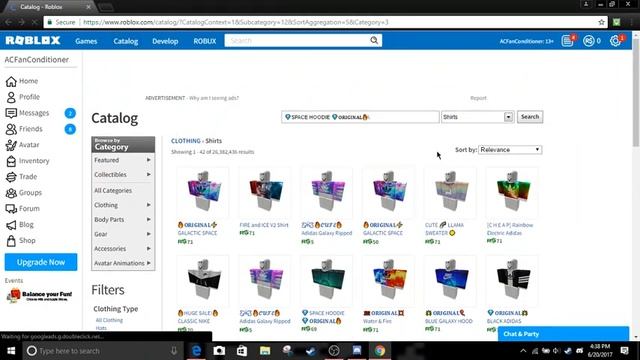Screen dimensions: 640x360
Task: Open the Friends sidebar icon
Action: pyautogui.click(x=11, y=129)
